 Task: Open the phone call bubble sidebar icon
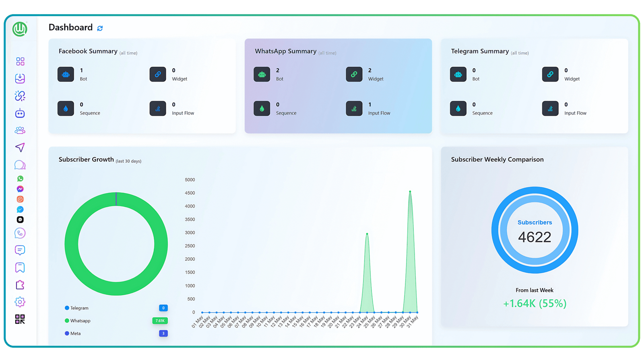tap(20, 233)
